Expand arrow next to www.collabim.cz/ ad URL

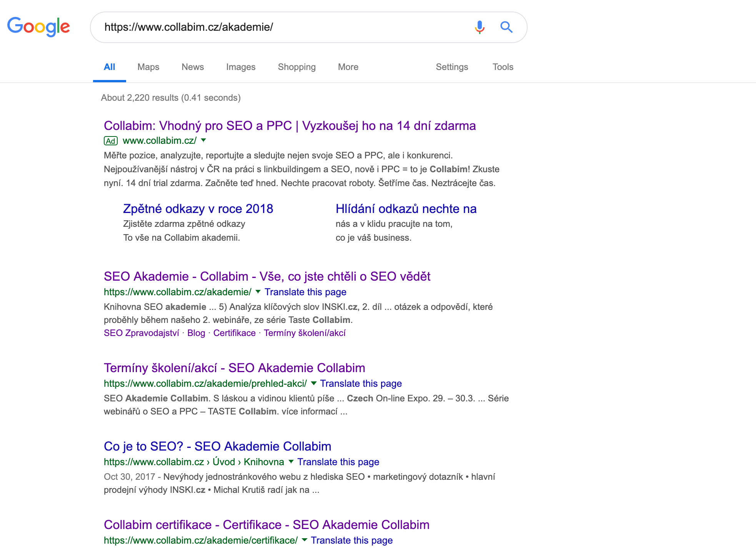204,140
